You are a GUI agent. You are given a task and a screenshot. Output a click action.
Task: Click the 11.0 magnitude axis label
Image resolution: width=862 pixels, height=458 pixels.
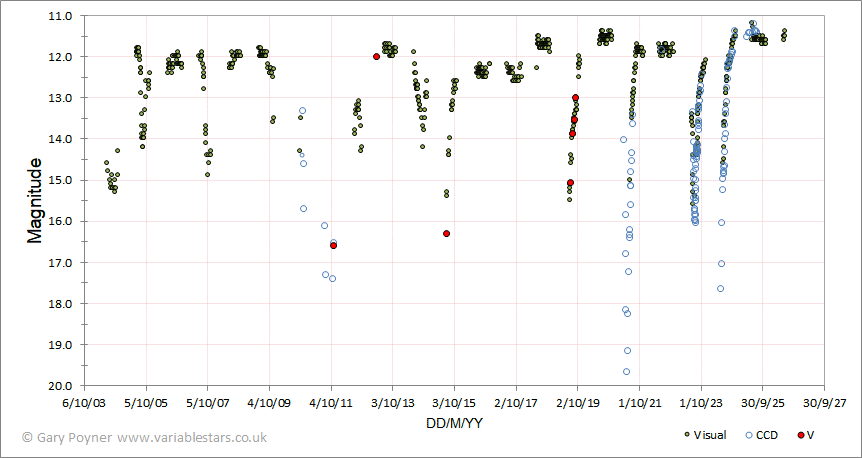tap(69, 16)
